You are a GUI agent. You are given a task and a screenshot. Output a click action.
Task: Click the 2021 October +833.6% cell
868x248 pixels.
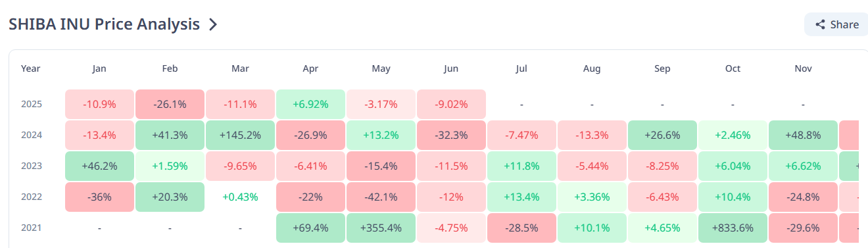(733, 228)
